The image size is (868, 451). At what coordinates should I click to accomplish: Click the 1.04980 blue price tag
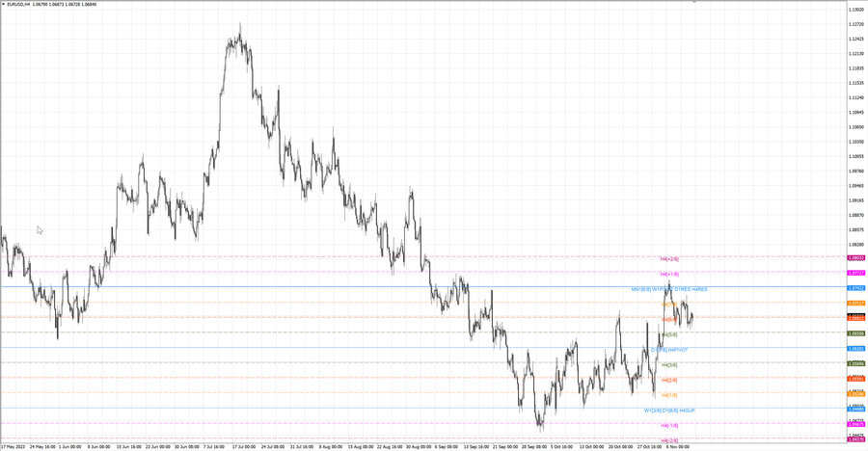[x=856, y=410]
